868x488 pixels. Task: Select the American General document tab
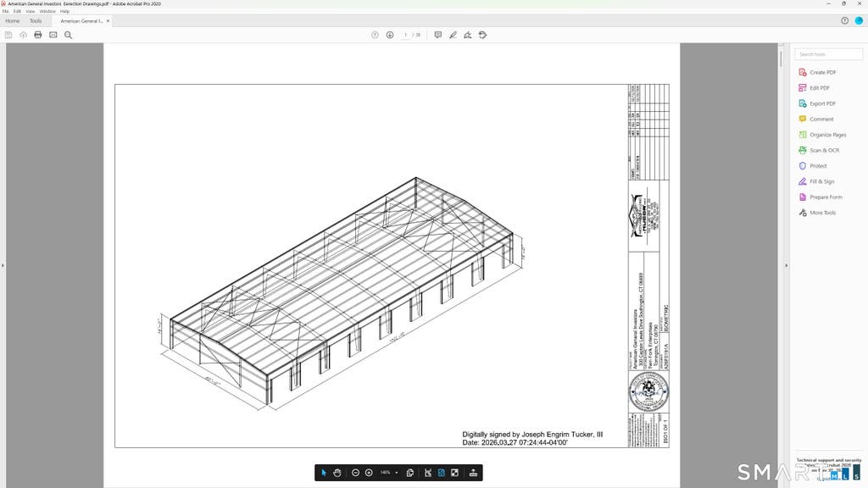[81, 21]
